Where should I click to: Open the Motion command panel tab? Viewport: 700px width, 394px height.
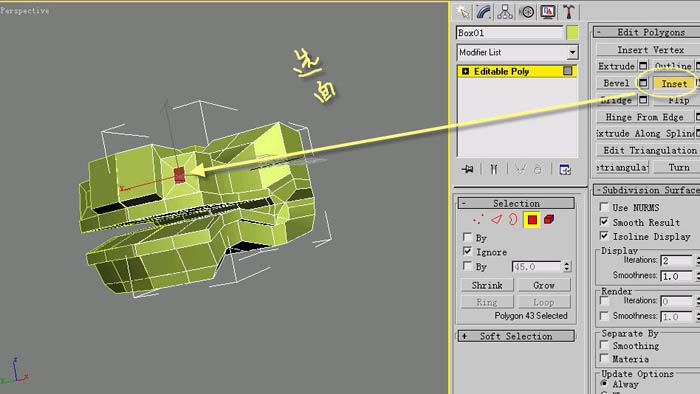[x=527, y=12]
